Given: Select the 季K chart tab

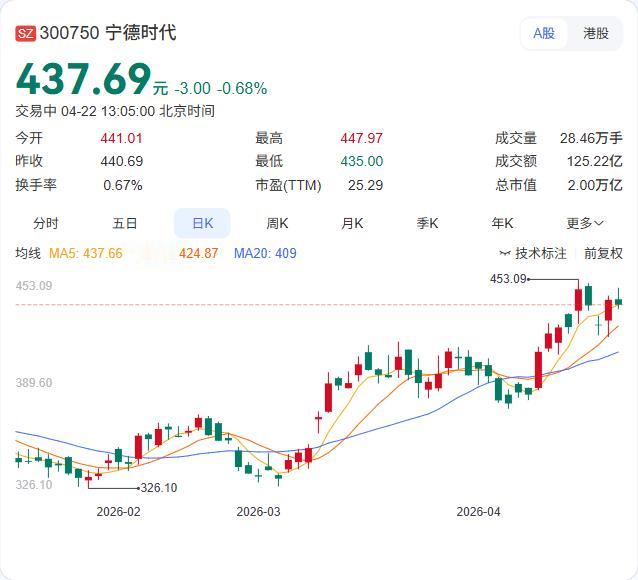Looking at the screenshot, I should 427,223.
